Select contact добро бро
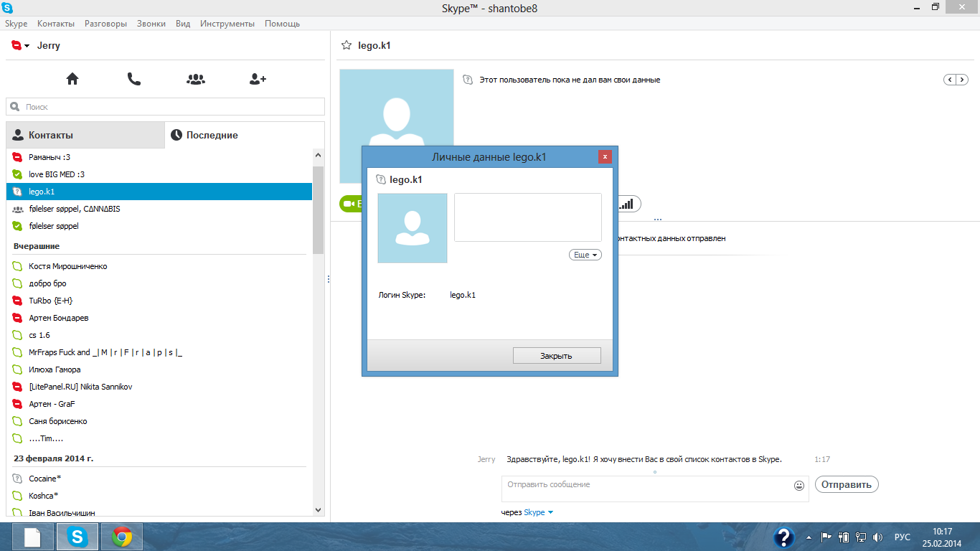The image size is (980, 551). tap(159, 283)
